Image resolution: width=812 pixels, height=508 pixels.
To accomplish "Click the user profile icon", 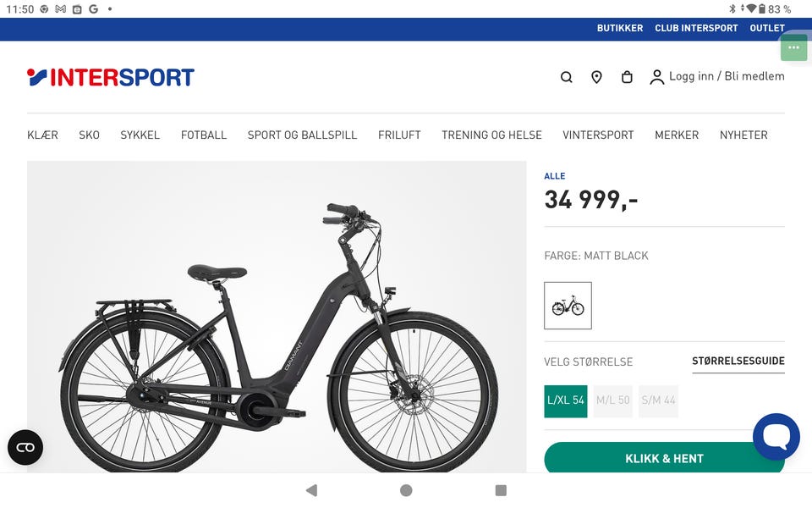I will [656, 77].
